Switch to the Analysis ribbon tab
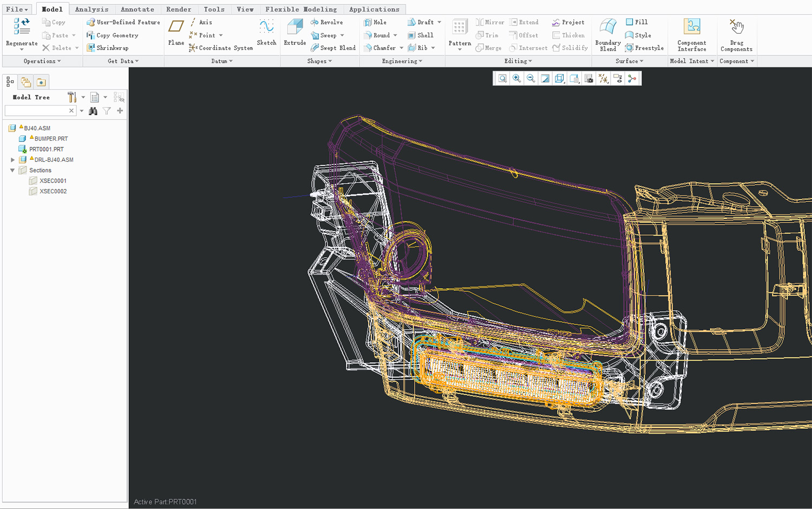 point(91,9)
